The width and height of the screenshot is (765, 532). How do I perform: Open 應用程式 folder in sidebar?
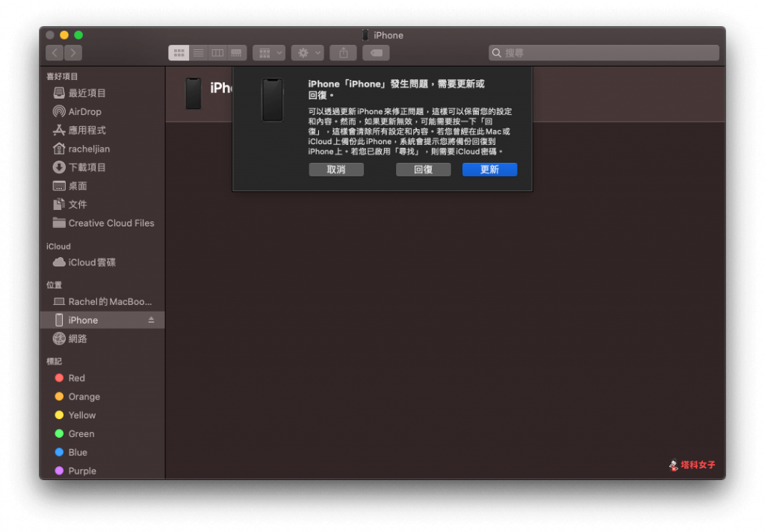[x=102, y=130]
